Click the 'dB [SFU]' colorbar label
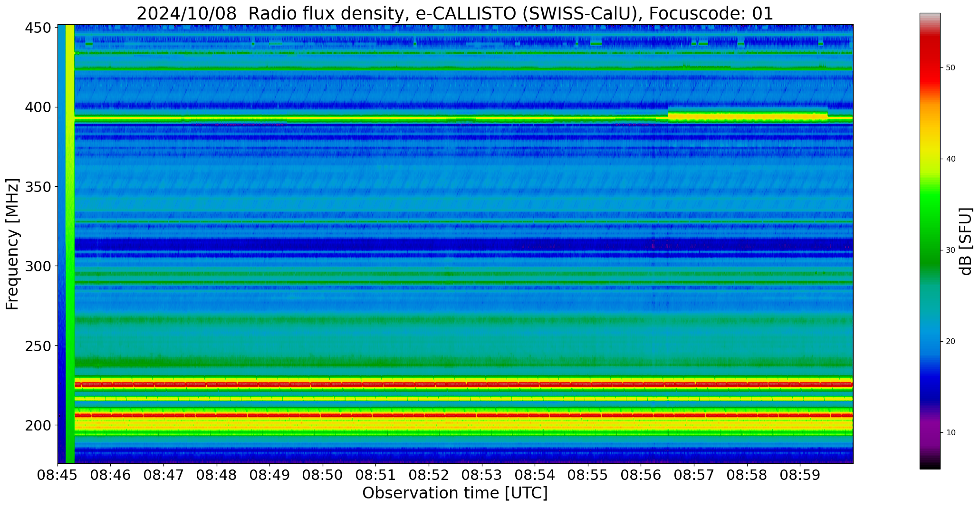The height and width of the screenshot is (507, 980). (x=966, y=241)
